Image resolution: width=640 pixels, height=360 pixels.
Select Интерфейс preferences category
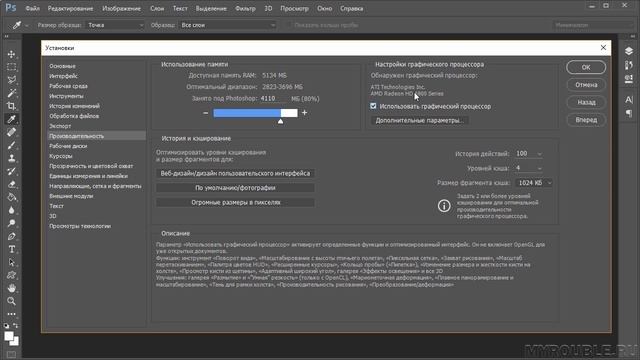coord(63,76)
